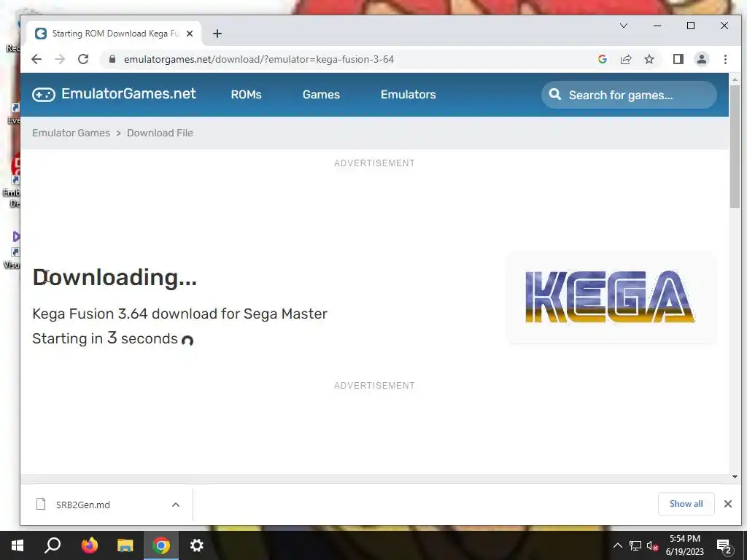Bookmark this tab with the star icon
Screen dimensions: 747x560
click(649, 59)
